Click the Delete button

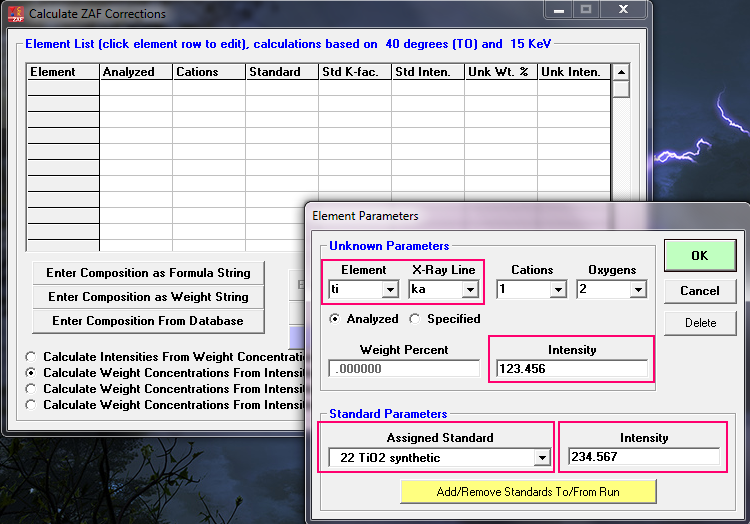[699, 323]
